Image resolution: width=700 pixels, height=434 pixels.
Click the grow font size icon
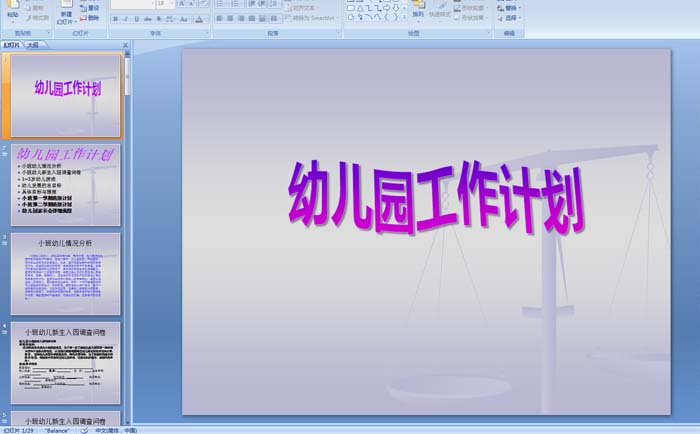182,4
